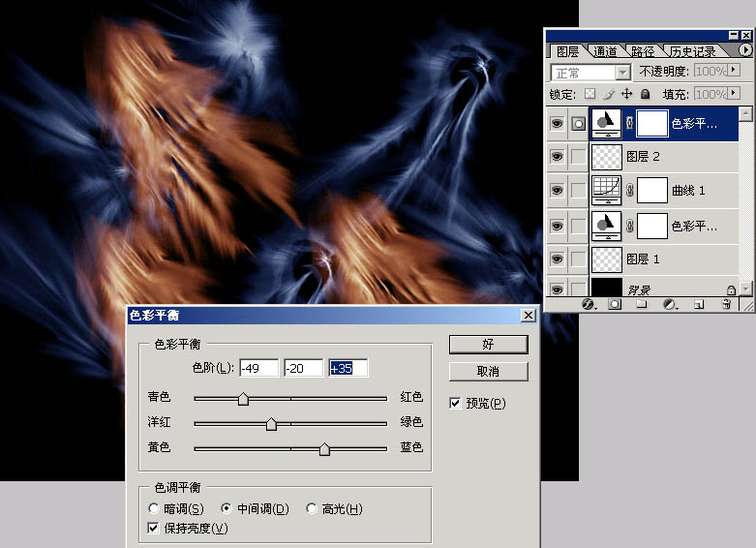The image size is (756, 548).
Task: Click the 不透明度 100% field
Action: coord(711,71)
